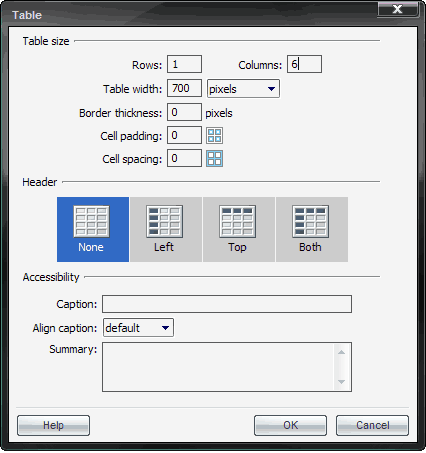Click the Summary scrollbar up arrow
426x453 pixels.
tap(341, 352)
